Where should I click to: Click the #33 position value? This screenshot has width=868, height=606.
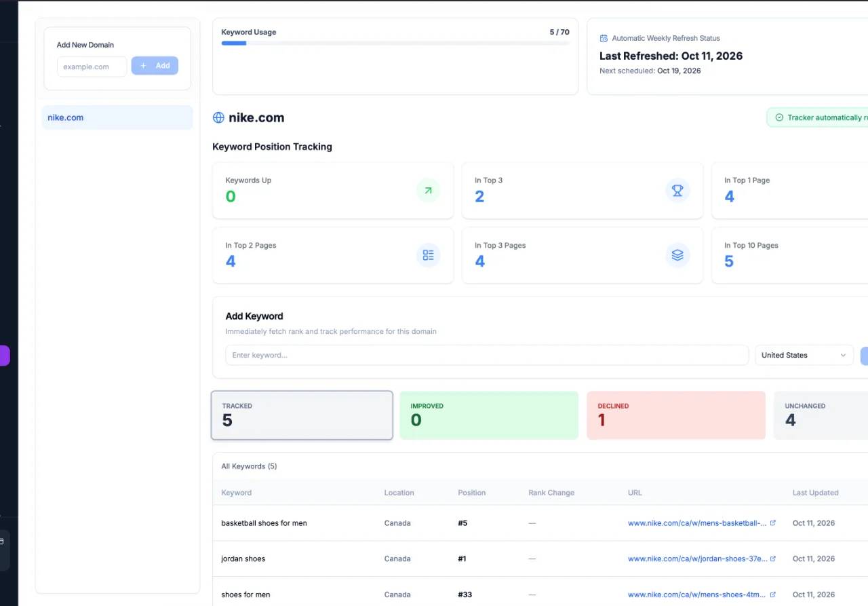[x=465, y=594]
